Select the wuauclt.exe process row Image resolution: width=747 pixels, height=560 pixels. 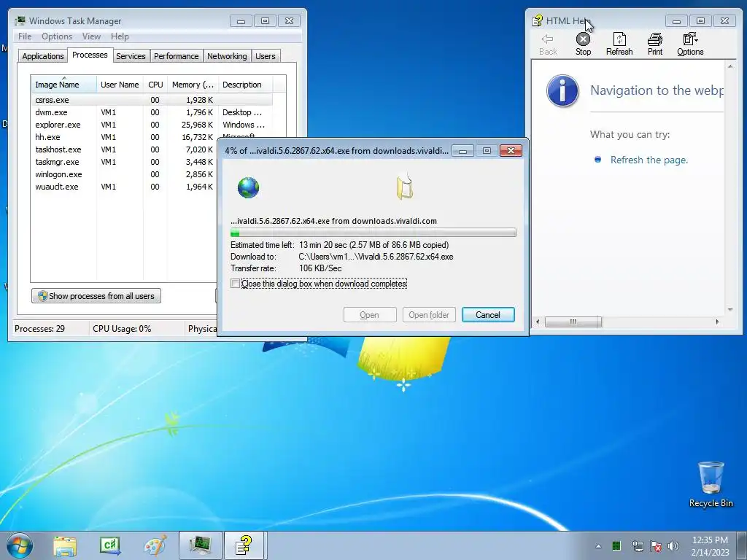[x=125, y=187]
